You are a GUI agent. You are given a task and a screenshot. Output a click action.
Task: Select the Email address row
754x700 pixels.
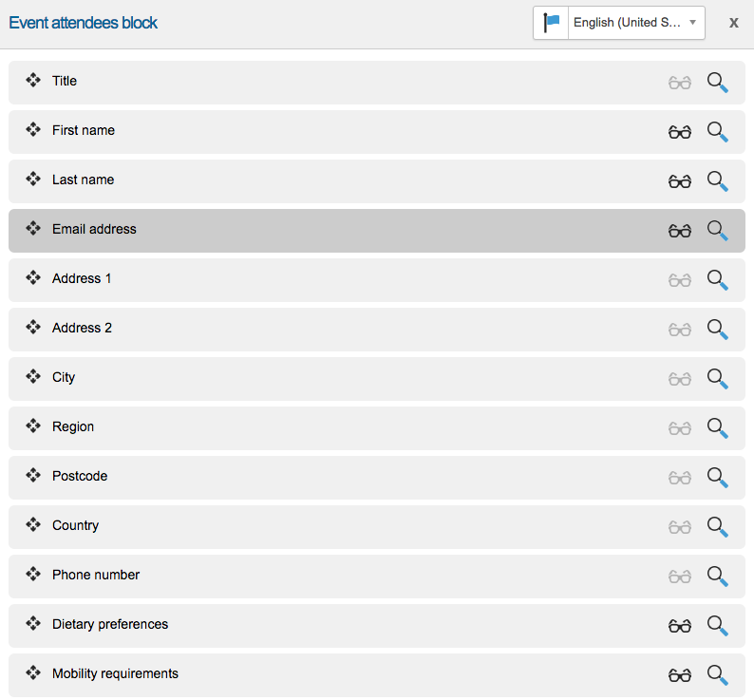click(x=380, y=230)
